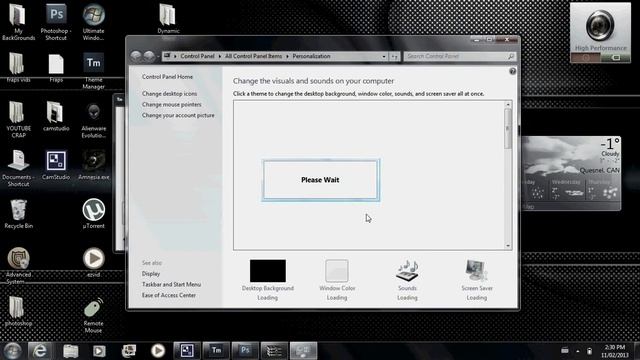This screenshot has height=360, width=640.
Task: Launch the Theme Manager desktop icon
Action: coord(93,71)
